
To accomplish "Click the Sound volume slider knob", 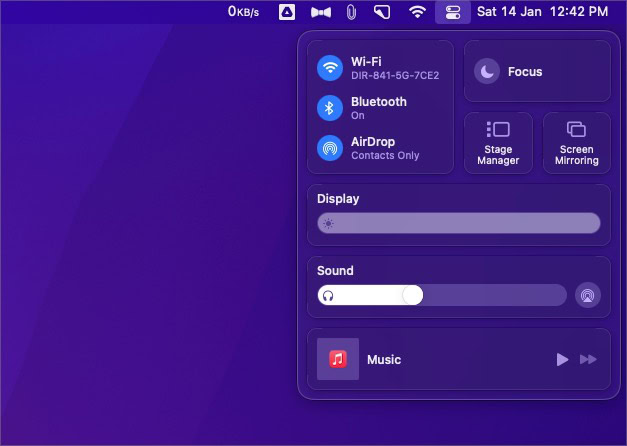I will pos(412,295).
